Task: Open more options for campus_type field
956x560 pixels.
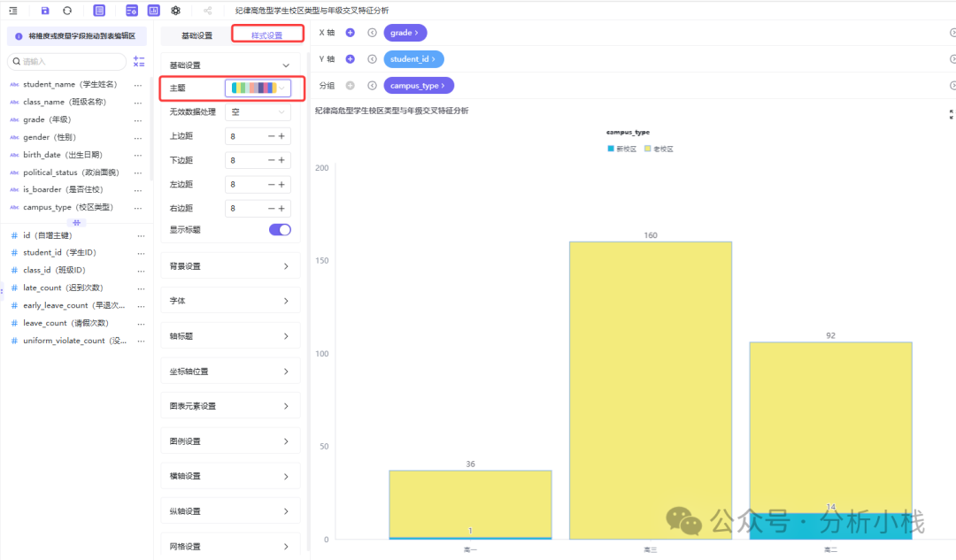Action: (x=138, y=208)
